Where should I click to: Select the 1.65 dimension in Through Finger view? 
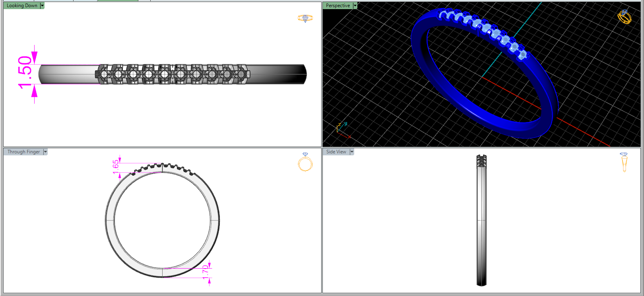coord(116,167)
